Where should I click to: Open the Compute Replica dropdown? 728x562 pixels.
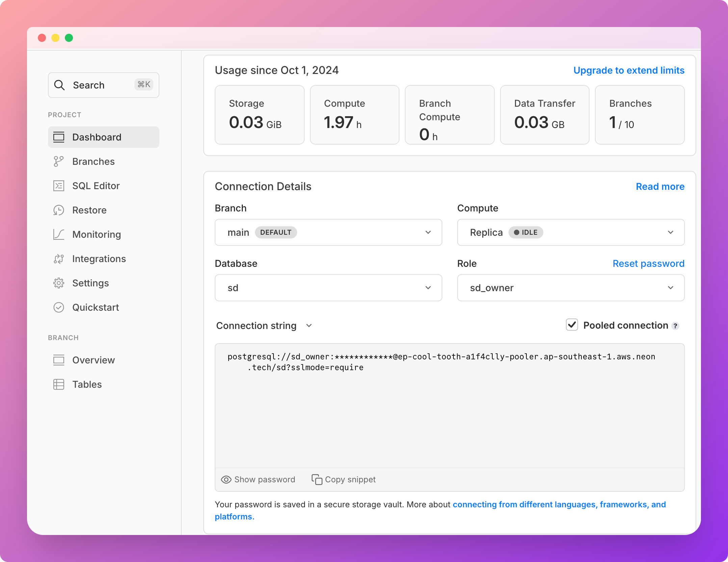571,232
